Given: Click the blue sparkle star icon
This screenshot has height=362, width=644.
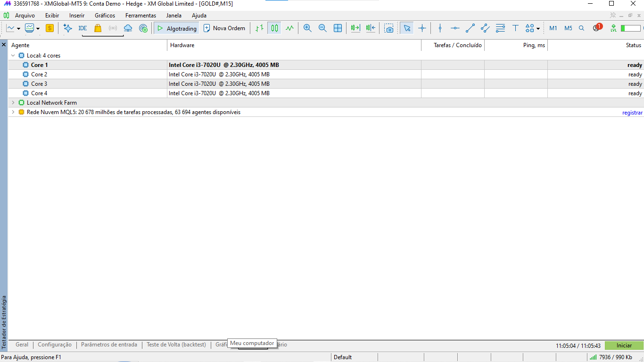Looking at the screenshot, I should tap(67, 28).
